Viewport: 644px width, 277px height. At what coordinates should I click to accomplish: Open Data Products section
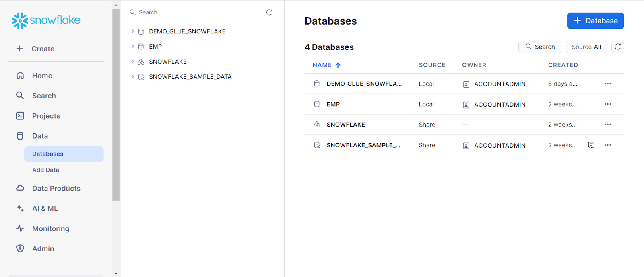point(56,188)
